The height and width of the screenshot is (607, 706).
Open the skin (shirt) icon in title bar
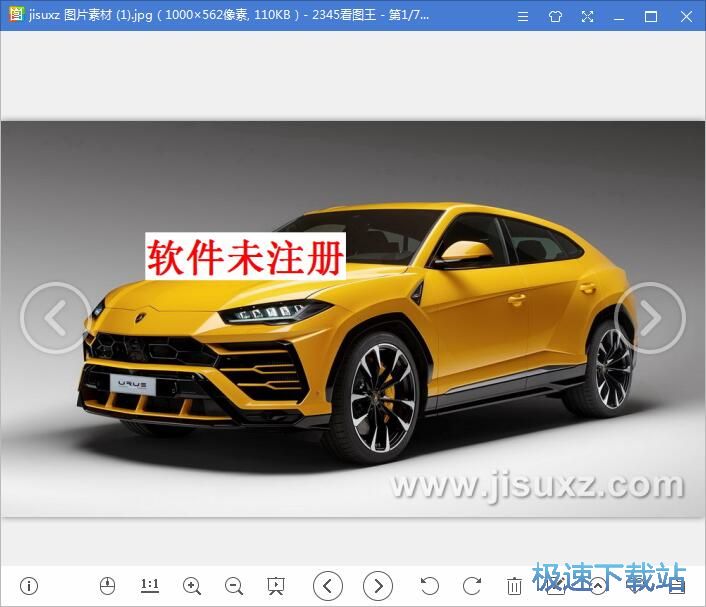tap(555, 17)
